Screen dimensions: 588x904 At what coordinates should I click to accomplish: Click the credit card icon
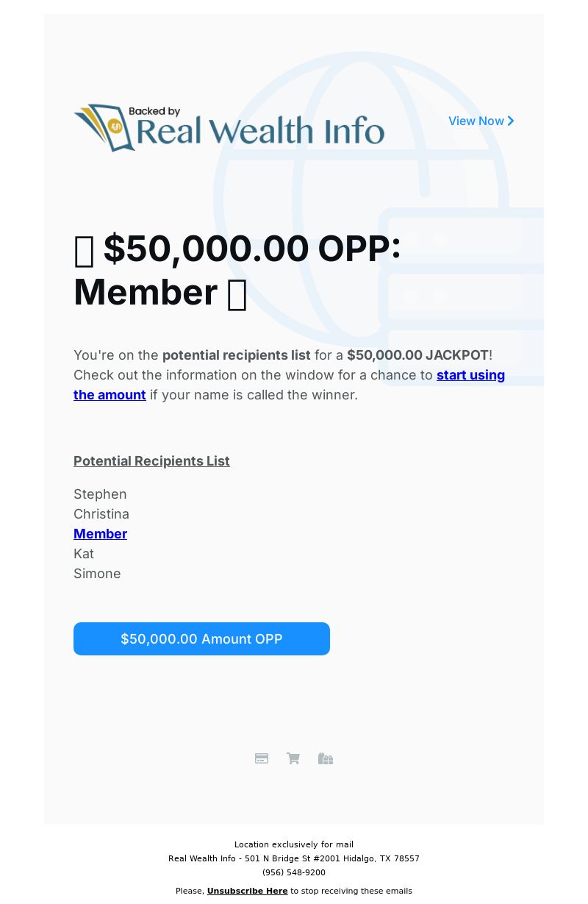pos(262,758)
